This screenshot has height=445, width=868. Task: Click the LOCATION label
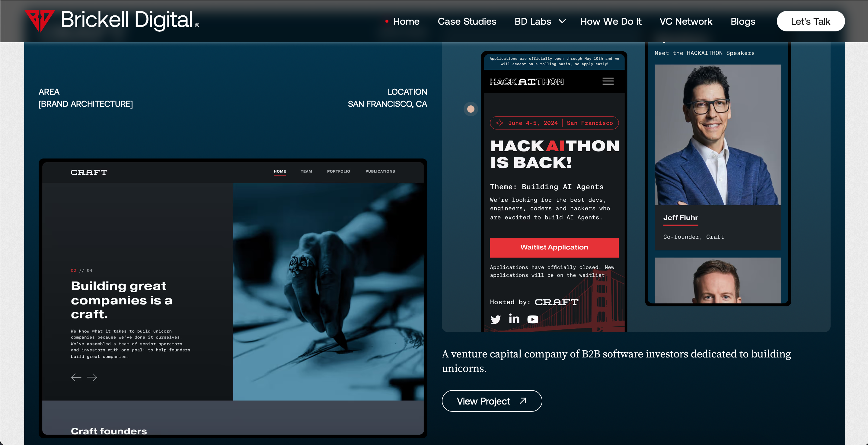[x=407, y=92]
